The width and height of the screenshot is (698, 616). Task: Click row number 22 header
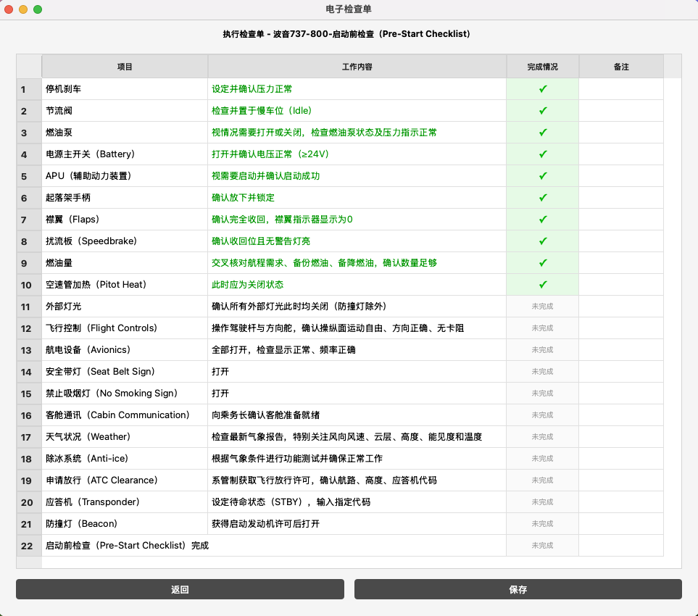coord(29,546)
